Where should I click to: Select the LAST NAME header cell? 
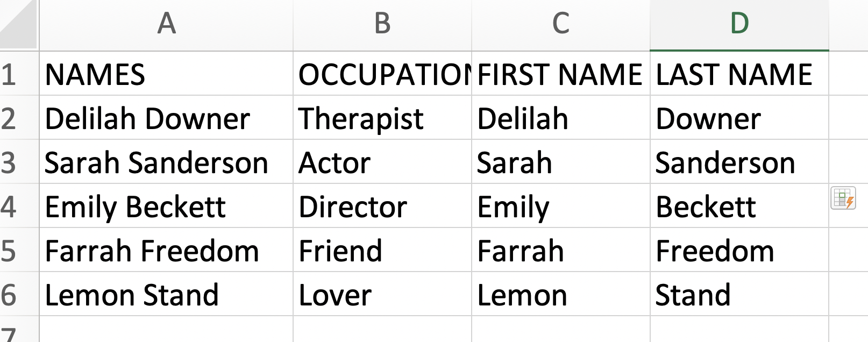click(x=739, y=74)
